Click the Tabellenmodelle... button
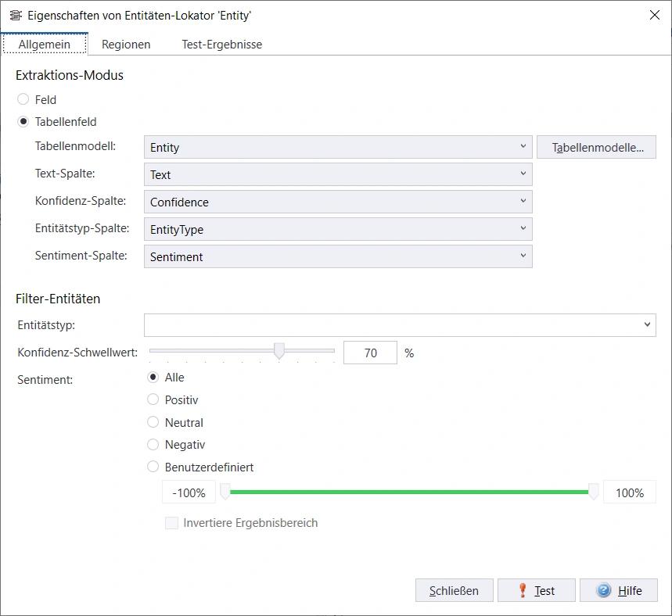 [x=597, y=148]
